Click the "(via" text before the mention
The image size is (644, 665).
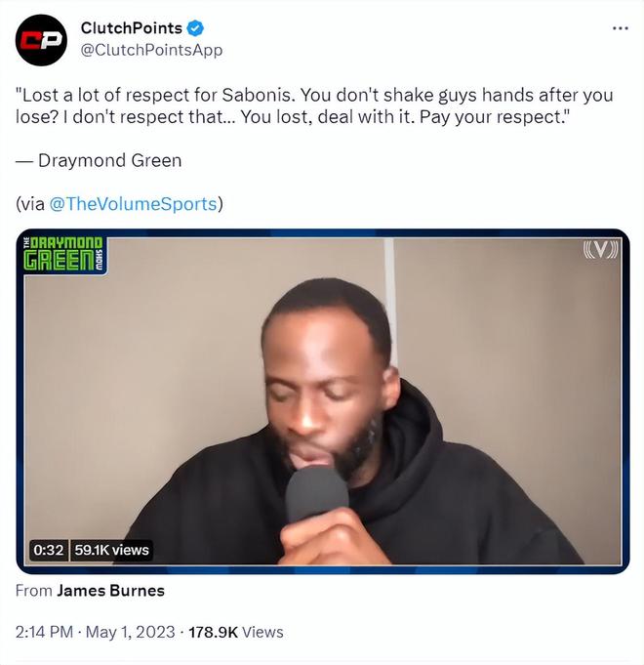click(x=30, y=204)
